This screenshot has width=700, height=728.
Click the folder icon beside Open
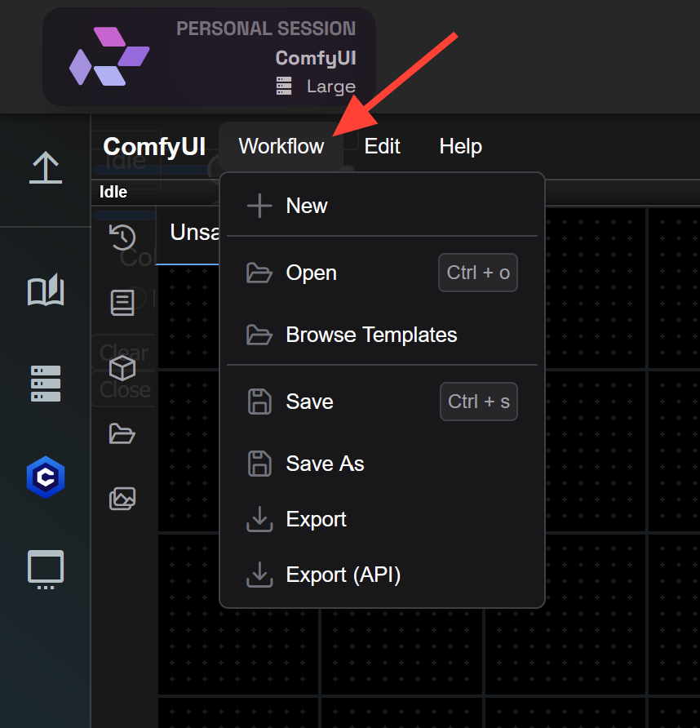259,273
